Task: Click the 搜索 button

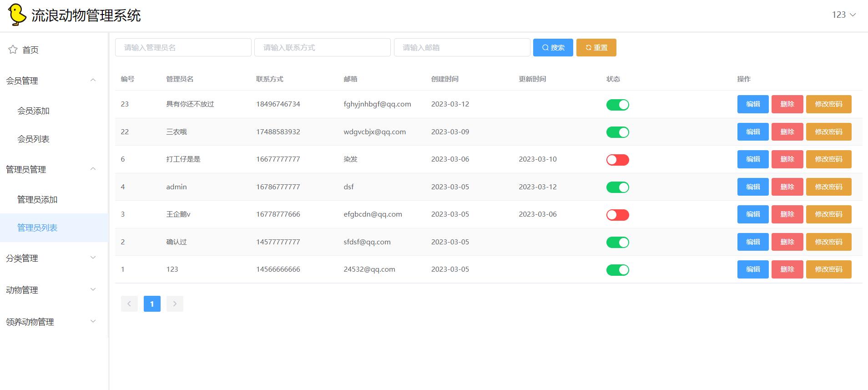Action: tap(553, 48)
